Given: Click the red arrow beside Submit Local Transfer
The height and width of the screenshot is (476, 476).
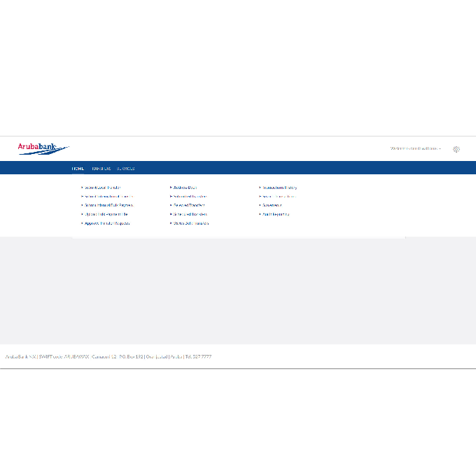Looking at the screenshot, I should pos(82,188).
